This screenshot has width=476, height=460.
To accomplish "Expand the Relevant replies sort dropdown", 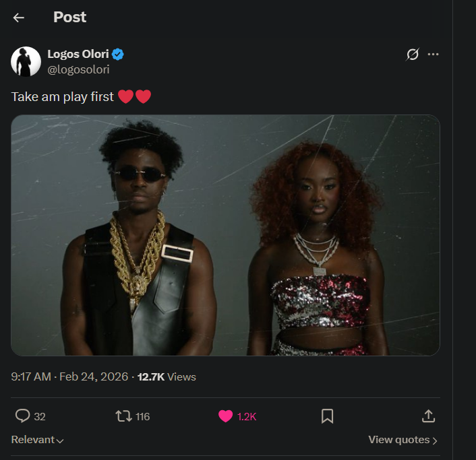I will pyautogui.click(x=38, y=440).
